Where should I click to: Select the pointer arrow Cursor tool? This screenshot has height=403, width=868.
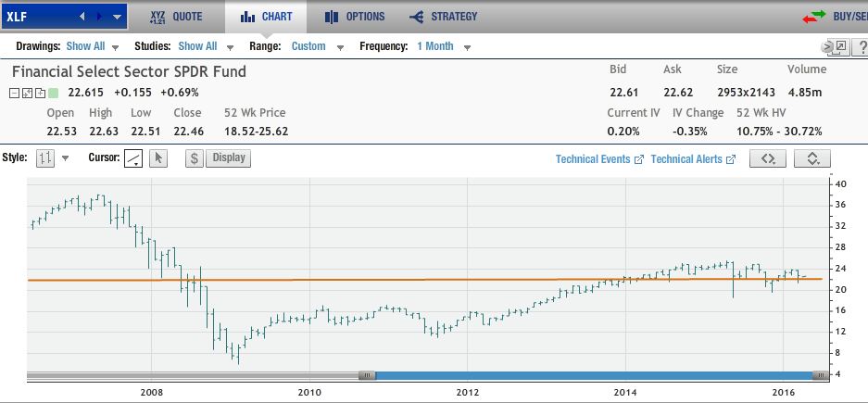click(x=158, y=158)
